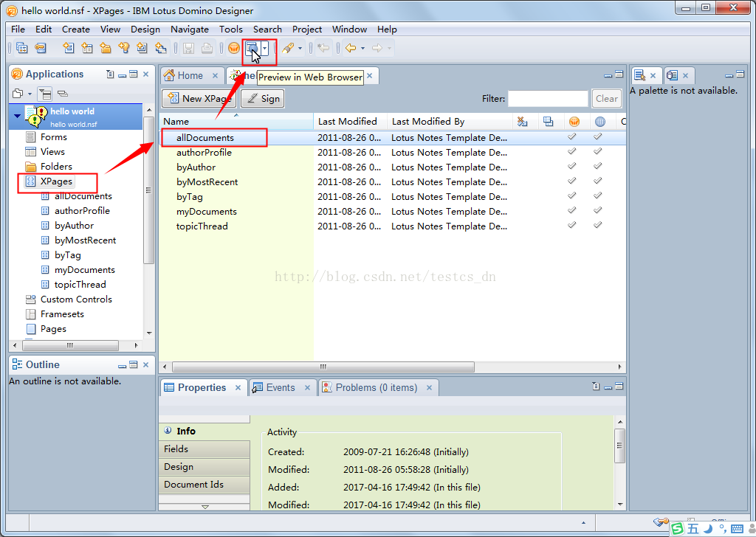Click the Back navigation arrow icon
756x537 pixels.
(x=351, y=48)
